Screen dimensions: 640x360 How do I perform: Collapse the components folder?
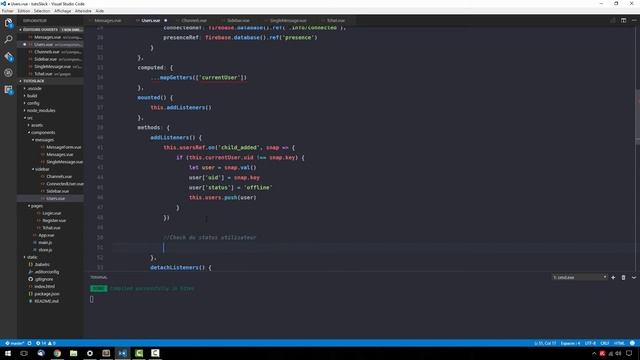[43, 133]
